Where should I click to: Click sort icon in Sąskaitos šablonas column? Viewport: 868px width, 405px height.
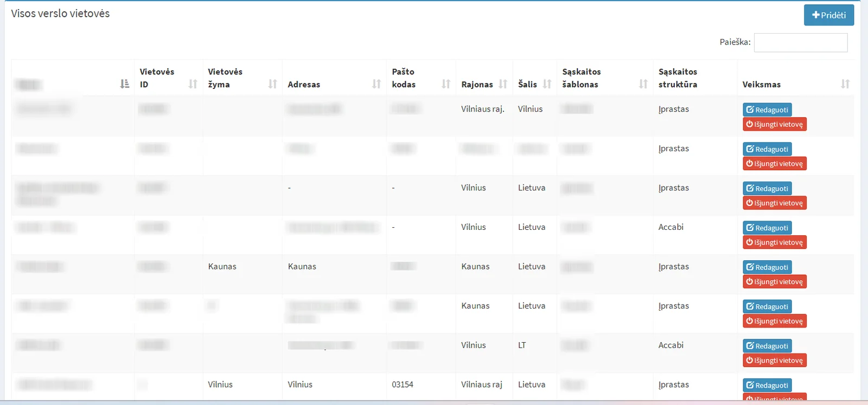tap(643, 84)
